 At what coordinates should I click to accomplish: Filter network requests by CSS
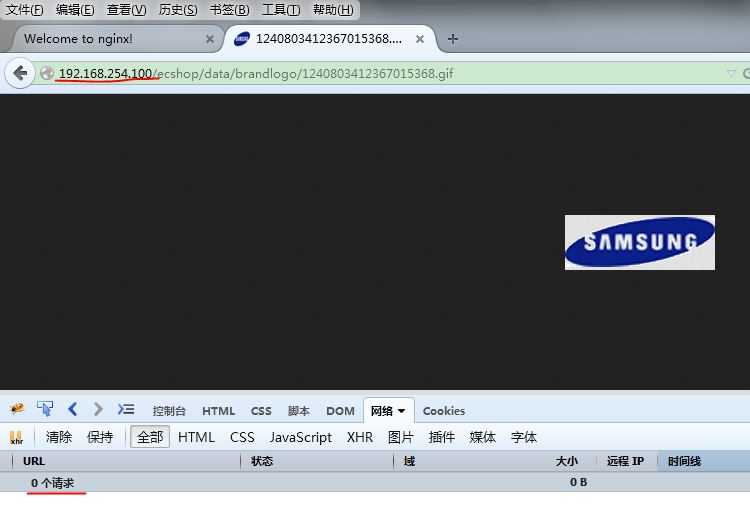242,437
